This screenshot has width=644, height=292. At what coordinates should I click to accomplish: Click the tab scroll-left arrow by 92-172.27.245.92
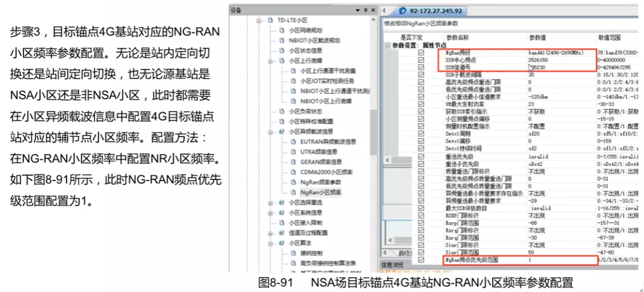384,10
